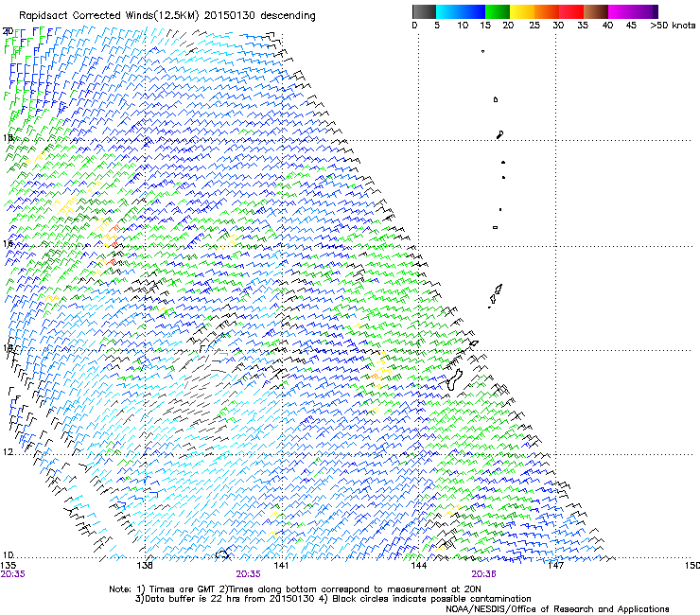
Task: Pick the blue 10-15 knots legend segment
Action: (473, 11)
